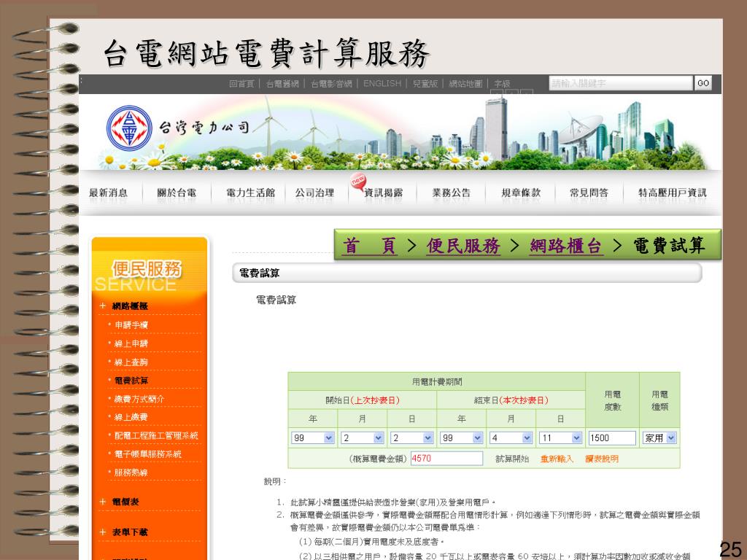Open the 關於台電 menu
747x560 pixels.
177,192
